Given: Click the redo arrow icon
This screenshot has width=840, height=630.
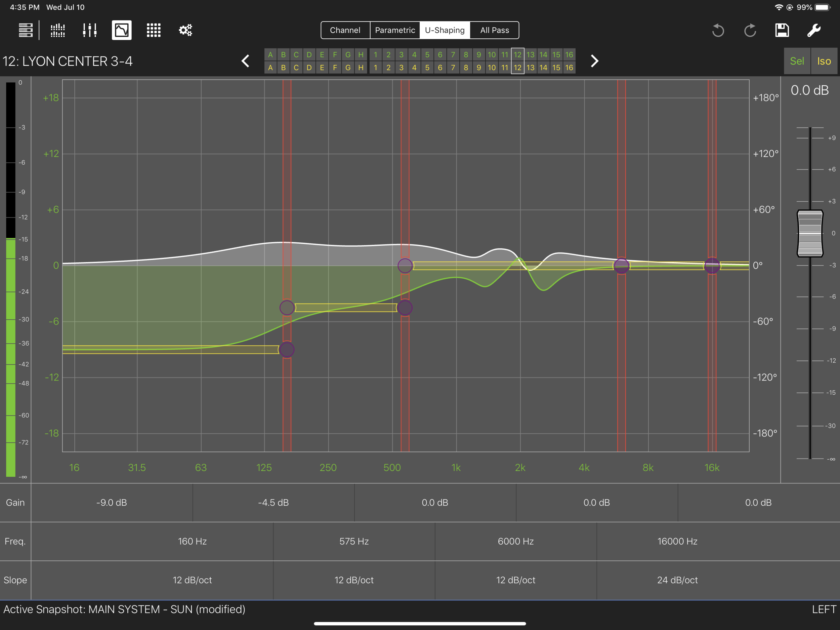Looking at the screenshot, I should tap(750, 30).
